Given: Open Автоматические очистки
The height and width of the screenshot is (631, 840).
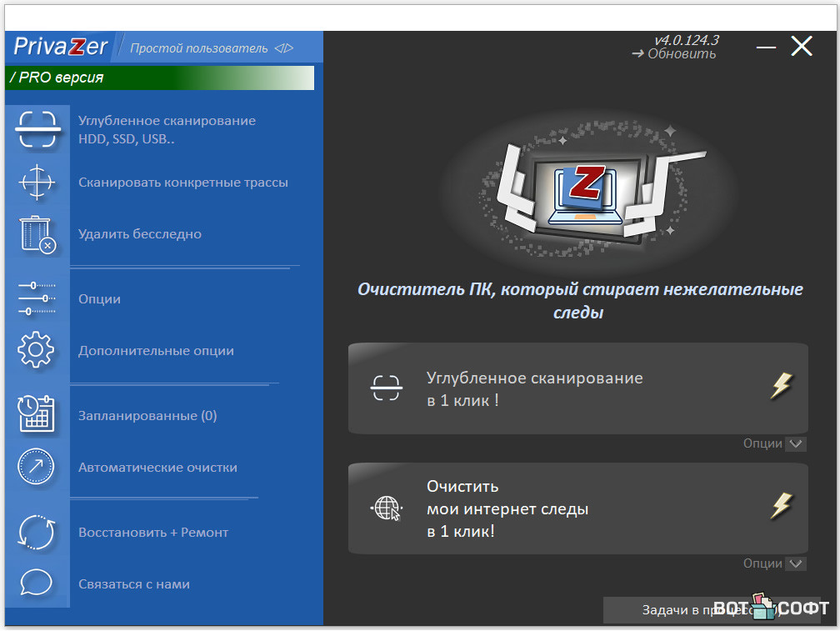Looking at the screenshot, I should click(x=157, y=468).
